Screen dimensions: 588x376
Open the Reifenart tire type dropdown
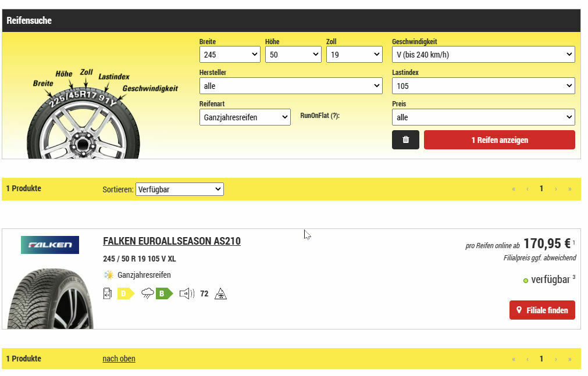coord(244,117)
